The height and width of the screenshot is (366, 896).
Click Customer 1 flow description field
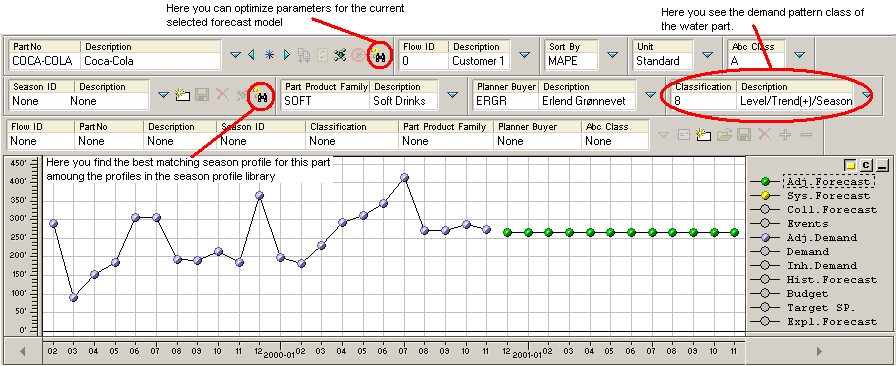(479, 61)
